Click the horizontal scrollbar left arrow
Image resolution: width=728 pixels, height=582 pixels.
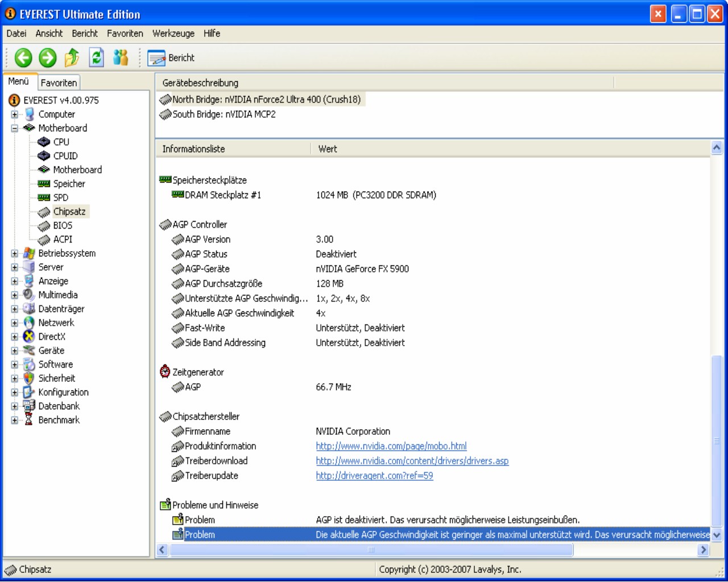pyautogui.click(x=162, y=550)
